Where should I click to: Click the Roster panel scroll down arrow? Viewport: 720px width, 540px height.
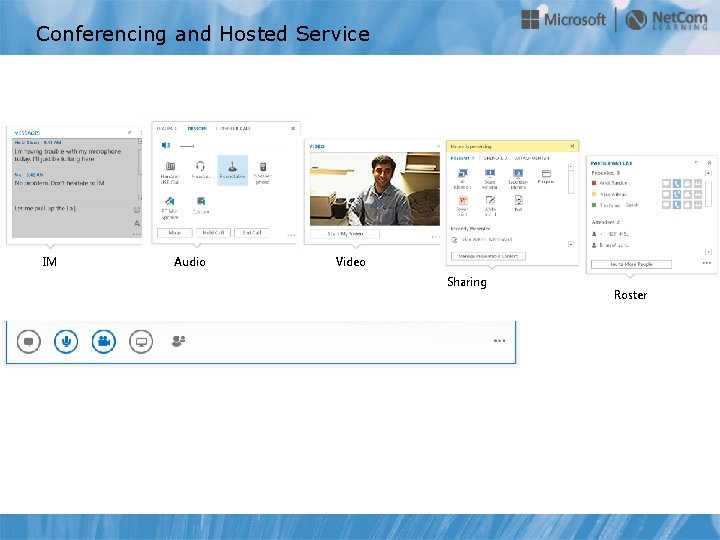pyautogui.click(x=708, y=252)
